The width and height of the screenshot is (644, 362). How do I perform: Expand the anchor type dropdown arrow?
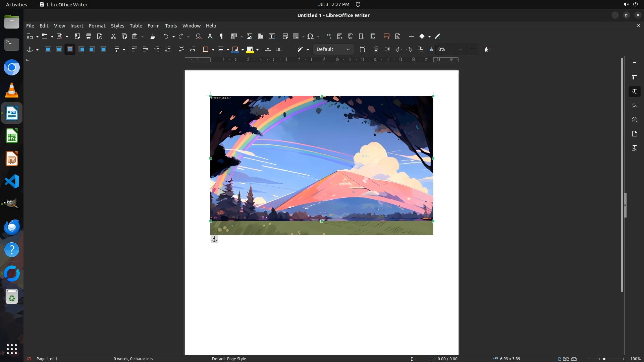(37, 50)
